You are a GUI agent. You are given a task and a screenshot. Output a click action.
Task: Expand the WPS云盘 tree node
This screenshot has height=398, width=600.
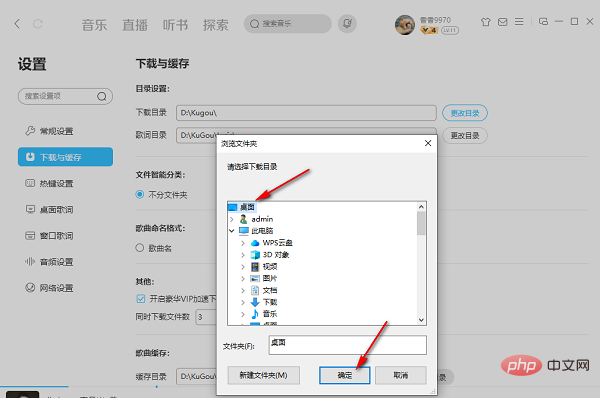point(243,243)
